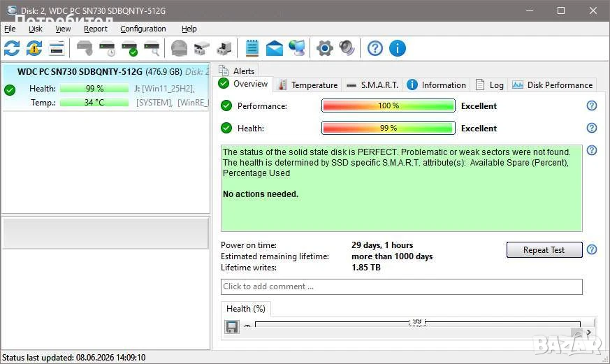Viewport: 610px width, 364px height.
Task: Select the Health (%) graph tab
Action: coord(246,309)
